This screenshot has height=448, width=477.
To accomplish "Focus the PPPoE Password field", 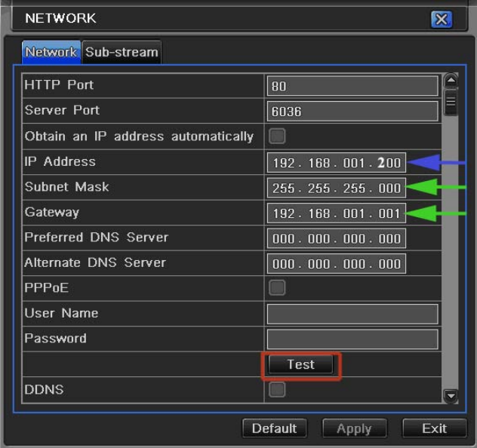I will pos(352,339).
